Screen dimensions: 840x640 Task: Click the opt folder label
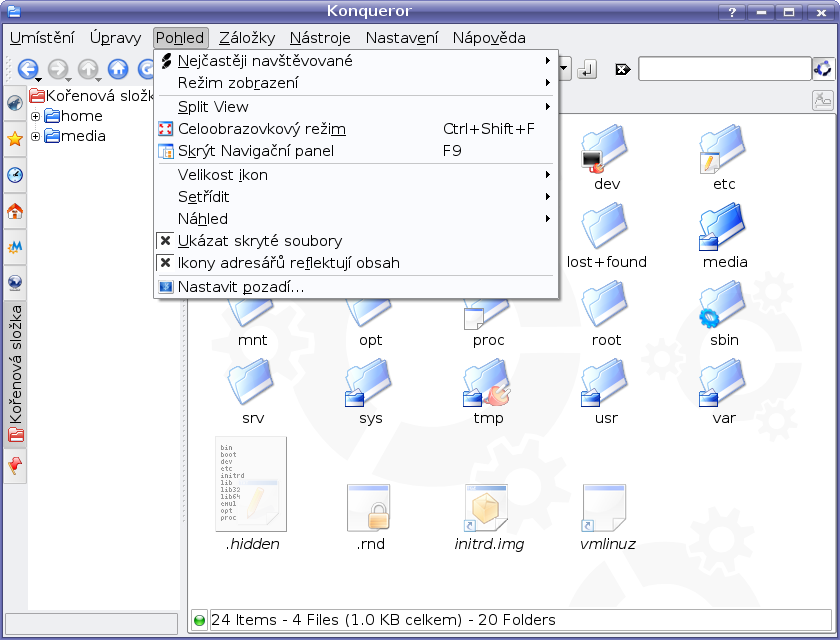[x=371, y=340]
